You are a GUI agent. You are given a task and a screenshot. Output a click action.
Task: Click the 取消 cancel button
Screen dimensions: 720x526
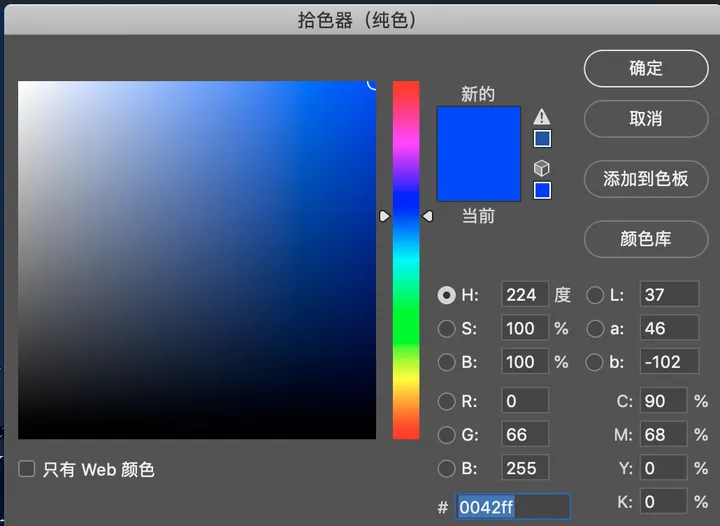646,119
